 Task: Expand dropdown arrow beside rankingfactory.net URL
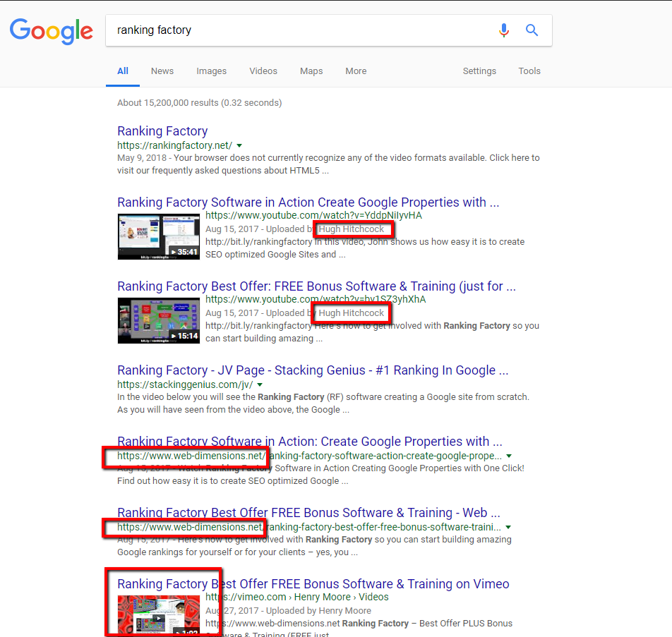tap(239, 145)
